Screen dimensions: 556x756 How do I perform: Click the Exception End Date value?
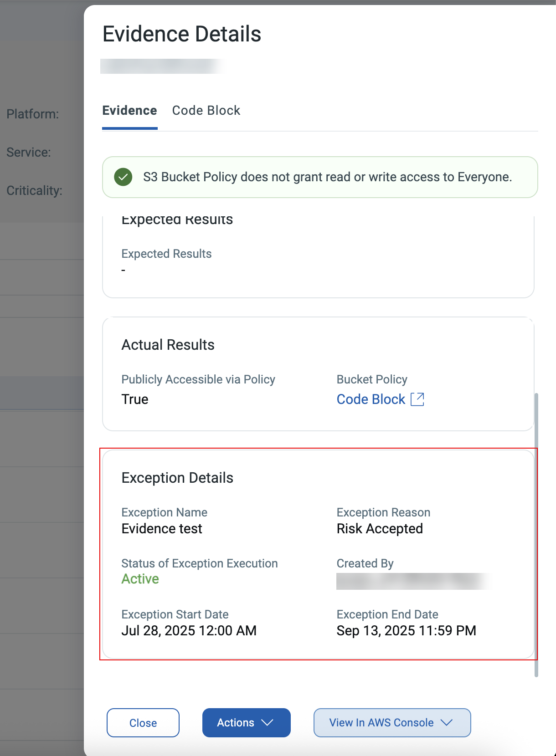pos(406,631)
